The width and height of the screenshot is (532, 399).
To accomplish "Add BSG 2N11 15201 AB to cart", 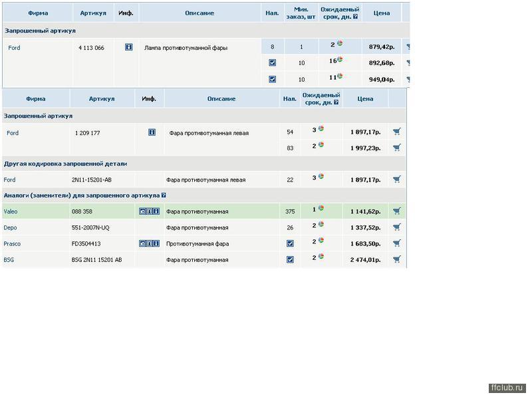I will (397, 259).
